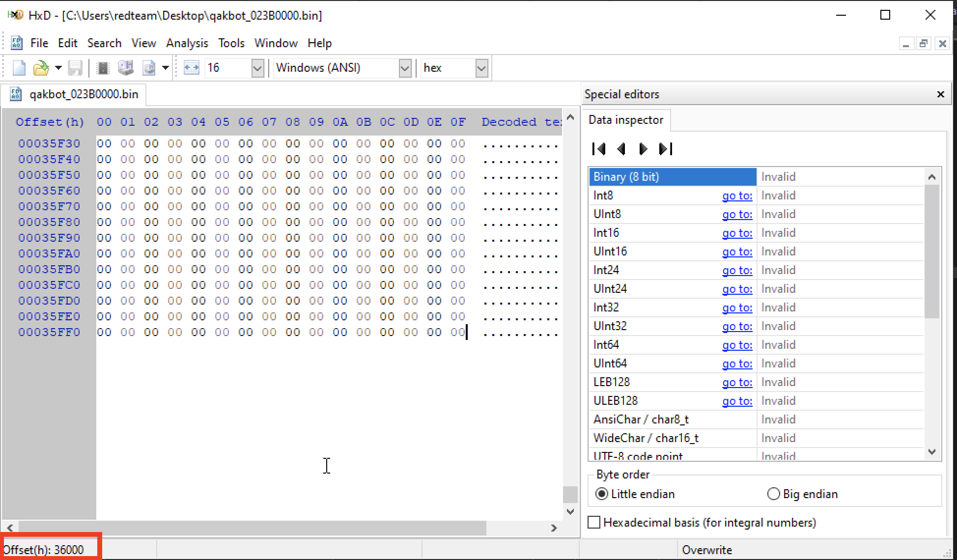Select the Binary (8 bit) row
Screen dimensions: 957x560
point(757,177)
